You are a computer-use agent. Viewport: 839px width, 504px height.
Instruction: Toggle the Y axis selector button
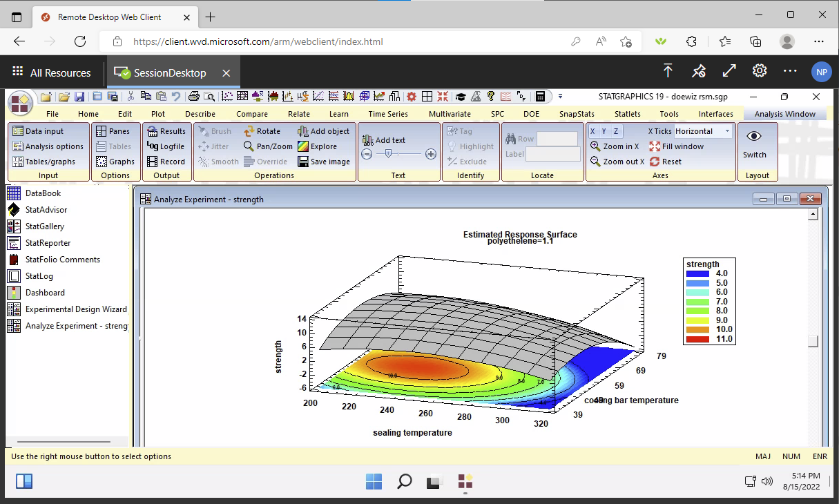604,131
